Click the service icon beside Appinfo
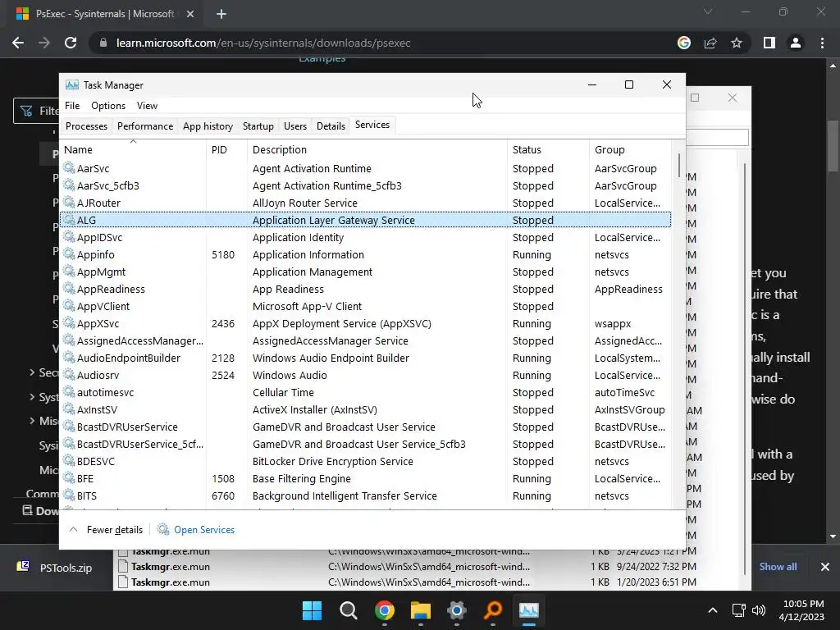The image size is (840, 630). [x=69, y=254]
